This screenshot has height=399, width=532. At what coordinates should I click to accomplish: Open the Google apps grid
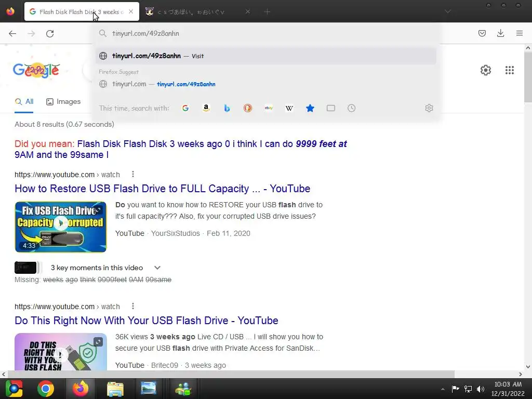point(509,70)
